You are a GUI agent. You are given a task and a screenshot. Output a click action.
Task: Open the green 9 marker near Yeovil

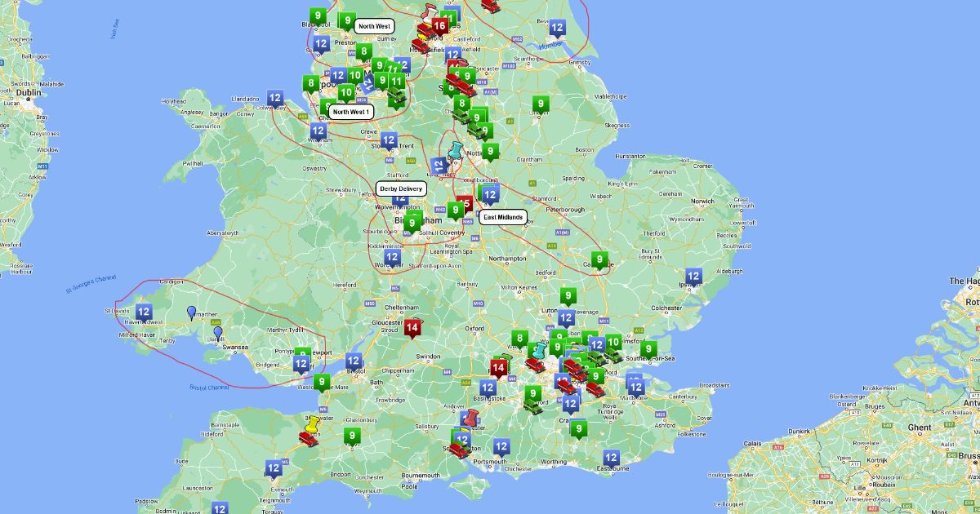(352, 437)
